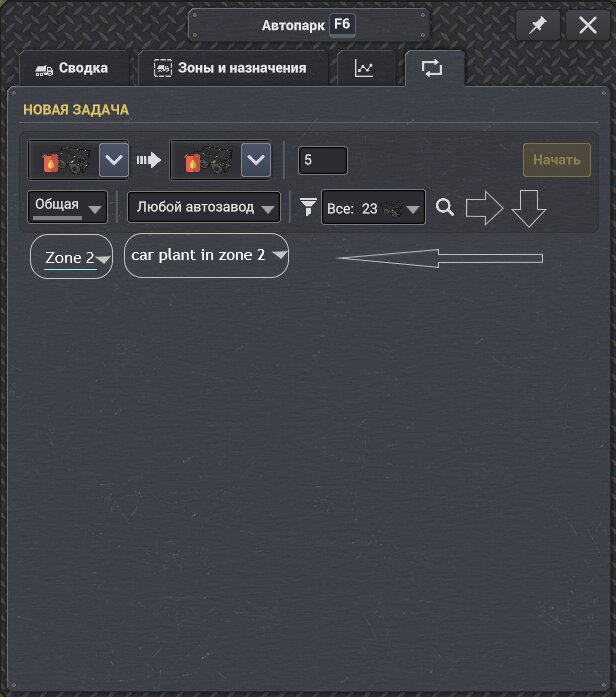
Task: Open the Зоны и назначения tab
Action: (233, 68)
